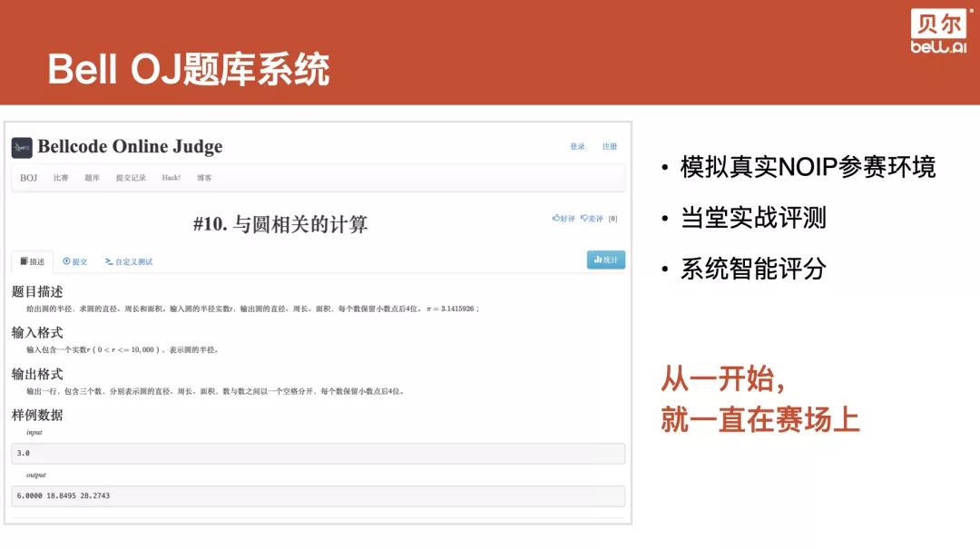The image size is (980, 549).
Task: Click the title #10. 与圆相关的计算
Action: pyautogui.click(x=280, y=224)
